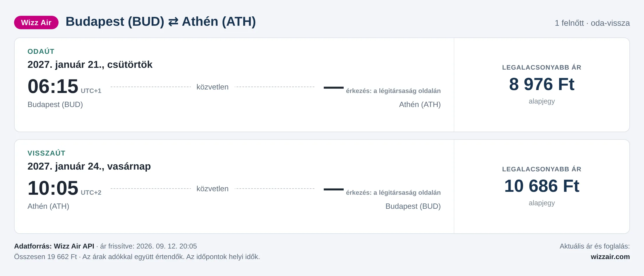Click the outbound departure time 06:15
644x276 pixels.
point(53,87)
